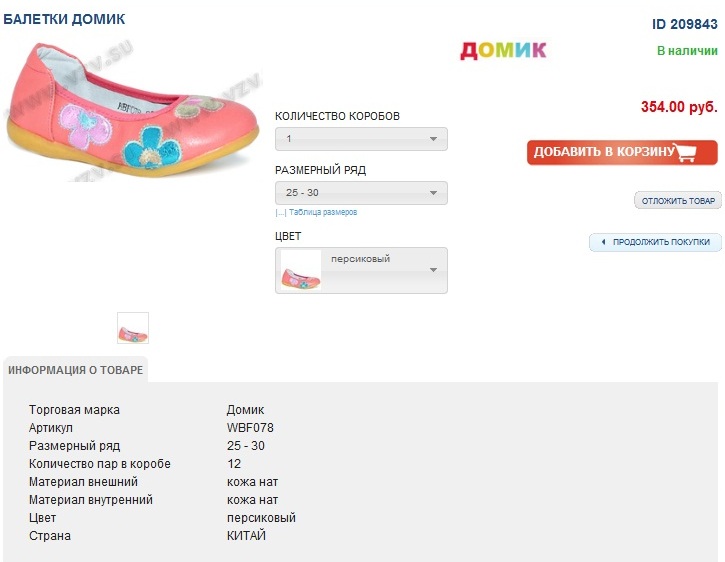Open the Цвет персиковый dropdown arrow
The height and width of the screenshot is (562, 725).
click(433, 270)
